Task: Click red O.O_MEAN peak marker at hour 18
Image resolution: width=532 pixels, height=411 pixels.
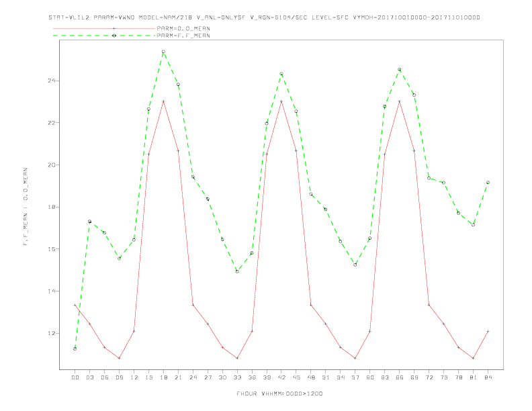Action: pyautogui.click(x=163, y=101)
